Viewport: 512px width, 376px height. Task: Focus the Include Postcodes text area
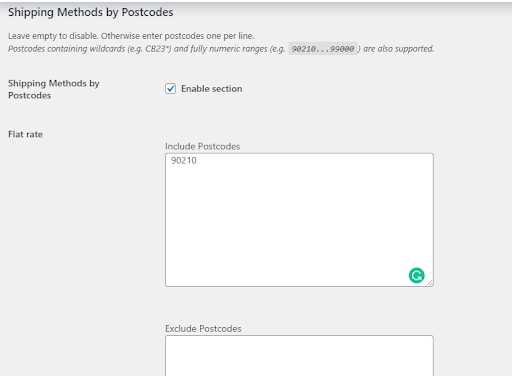[x=299, y=220]
